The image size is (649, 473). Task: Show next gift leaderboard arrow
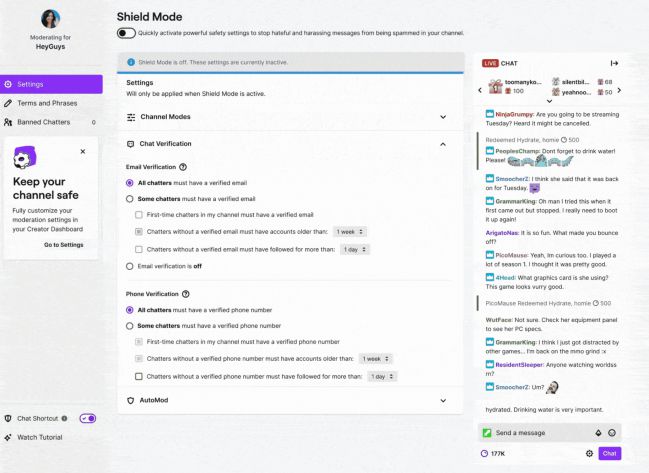click(x=619, y=90)
